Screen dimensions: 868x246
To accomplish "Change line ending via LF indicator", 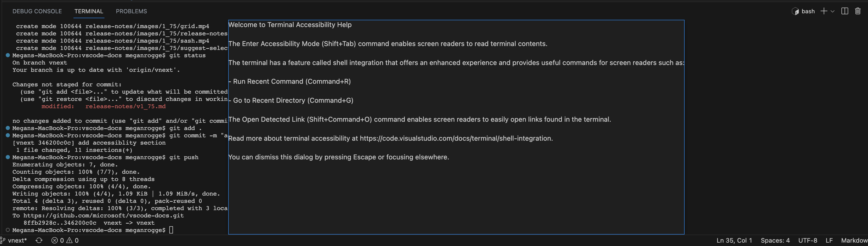I will (x=830, y=240).
